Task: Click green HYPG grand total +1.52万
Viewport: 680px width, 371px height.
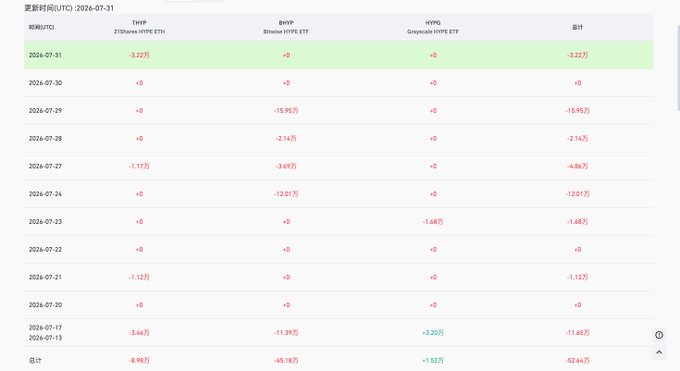Action: 433,361
